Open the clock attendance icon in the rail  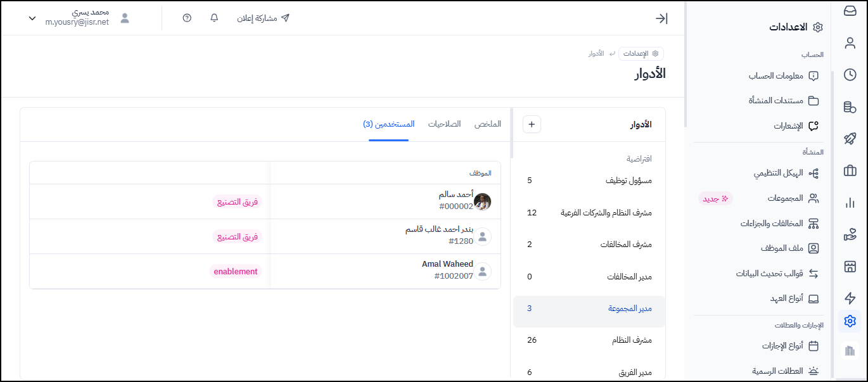[x=850, y=75]
